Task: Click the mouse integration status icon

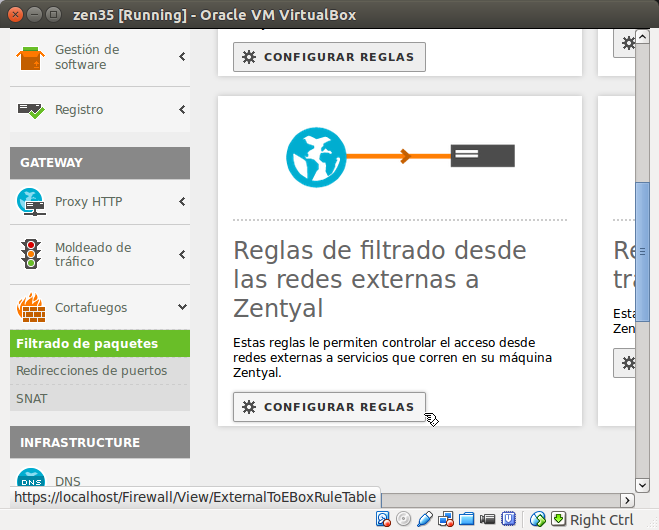Action: click(x=538, y=519)
